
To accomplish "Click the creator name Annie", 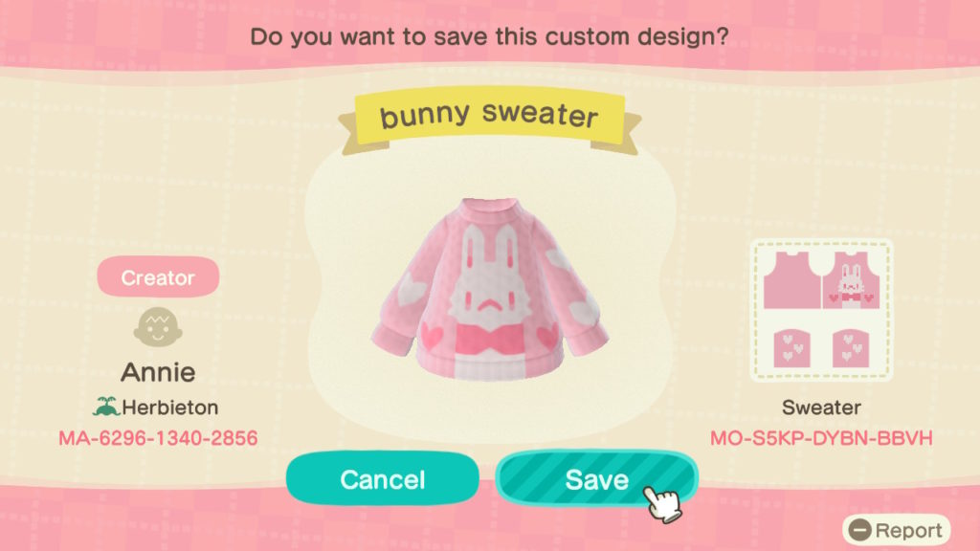I will pyautogui.click(x=158, y=372).
